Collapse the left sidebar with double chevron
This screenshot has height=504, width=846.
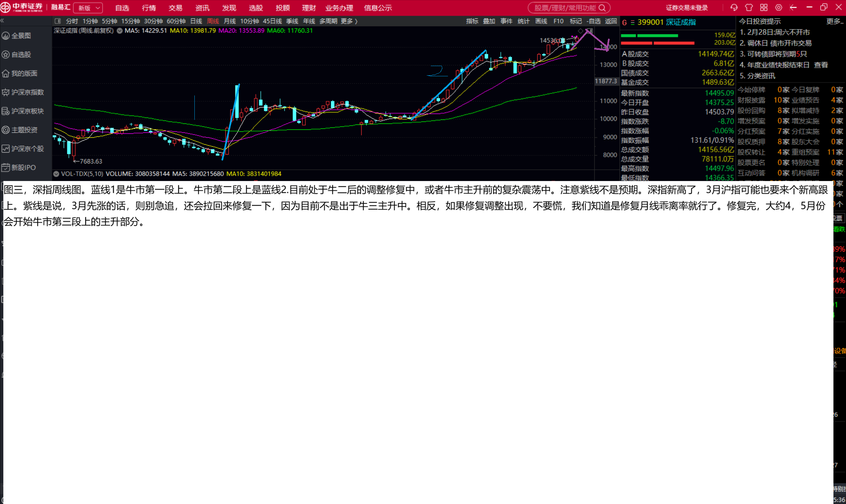(2, 21)
